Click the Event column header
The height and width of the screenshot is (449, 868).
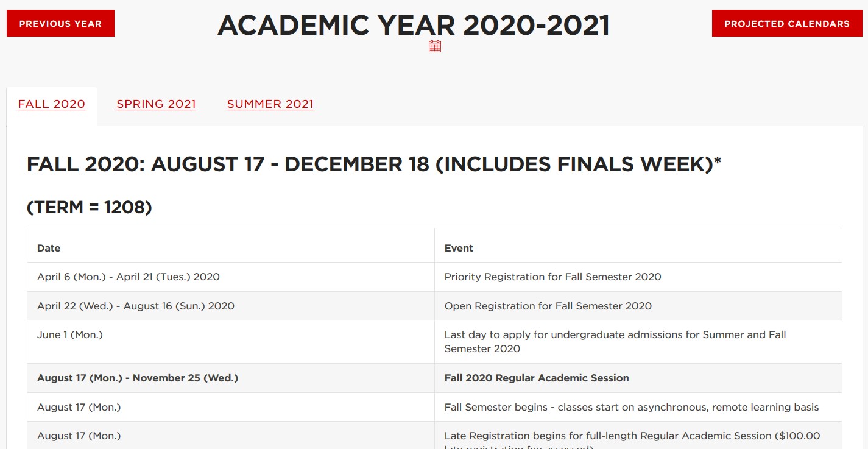point(459,248)
